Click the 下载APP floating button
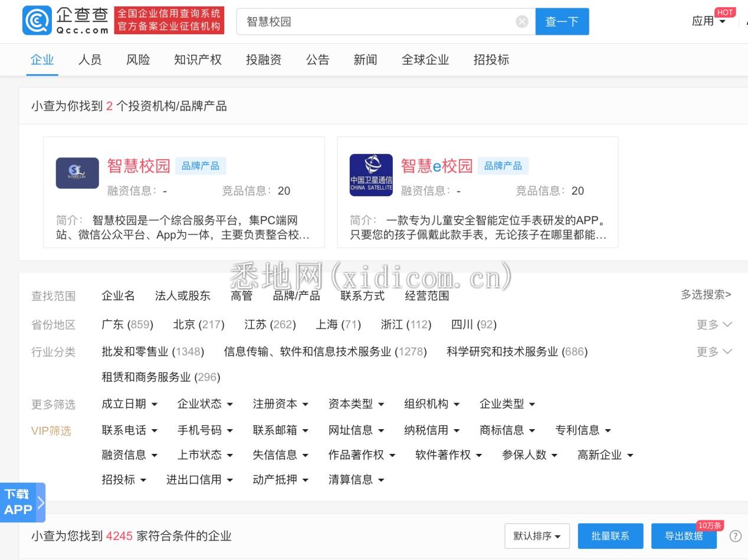This screenshot has width=748, height=560. (x=18, y=502)
